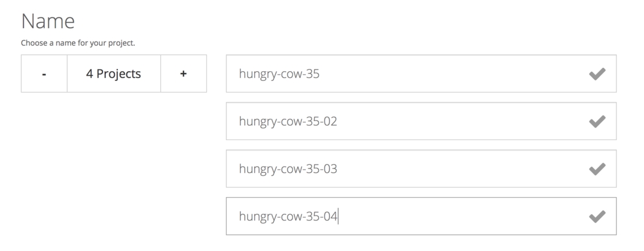Focus the hungry-cow-35-02 name field
The height and width of the screenshot is (251, 644).
tap(402, 121)
